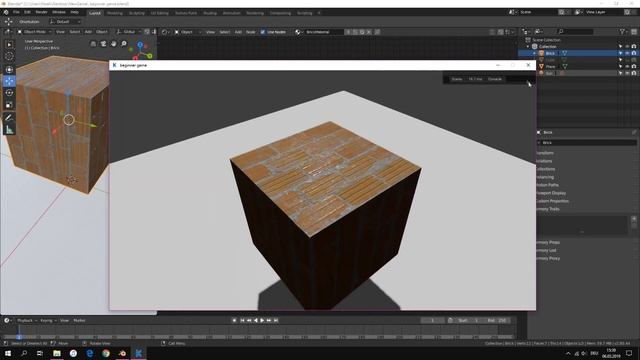Jump to the first frame

point(242,320)
